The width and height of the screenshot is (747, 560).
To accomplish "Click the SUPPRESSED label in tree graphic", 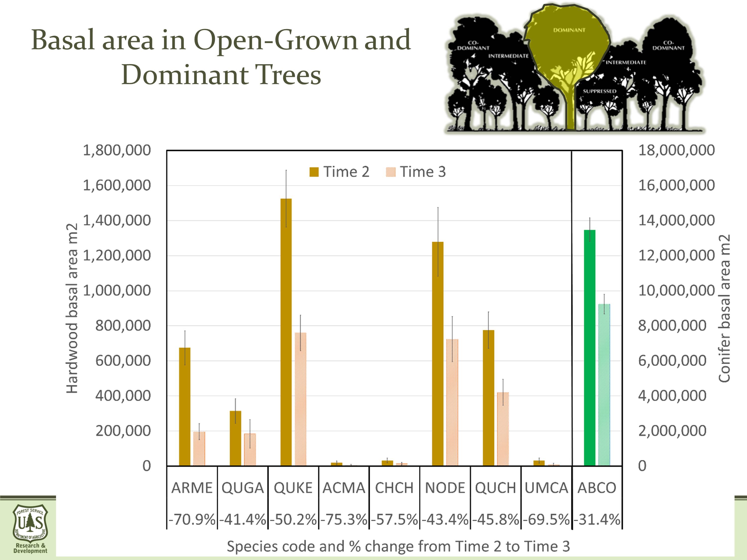I will coord(599,91).
